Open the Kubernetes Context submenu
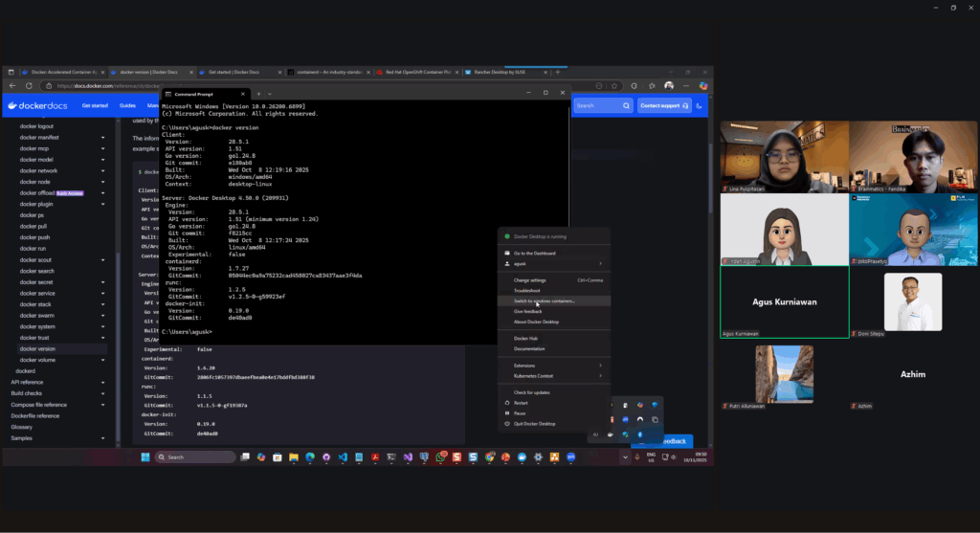The height and width of the screenshot is (533, 980). pyautogui.click(x=553, y=376)
